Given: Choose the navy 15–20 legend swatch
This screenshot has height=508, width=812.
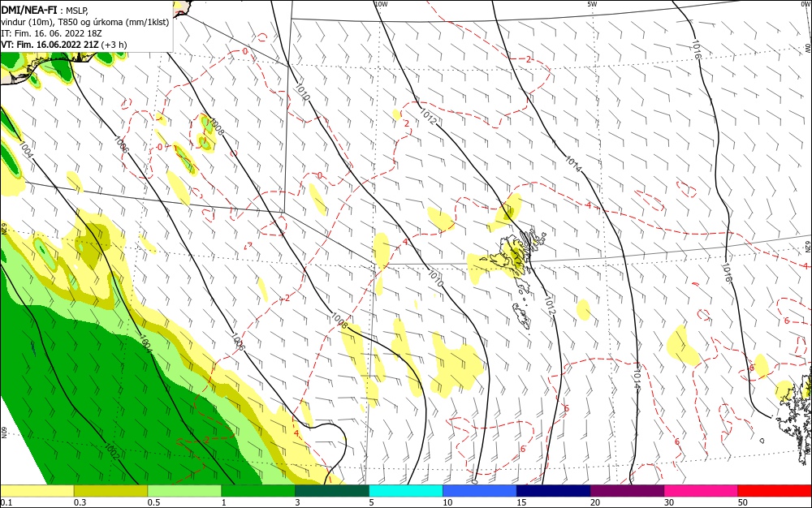Looking at the screenshot, I should tap(554, 491).
